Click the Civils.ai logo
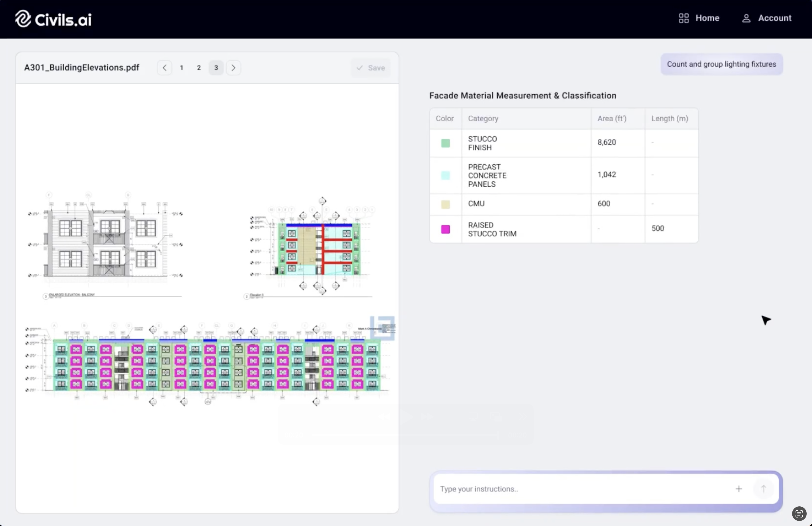 click(x=54, y=19)
